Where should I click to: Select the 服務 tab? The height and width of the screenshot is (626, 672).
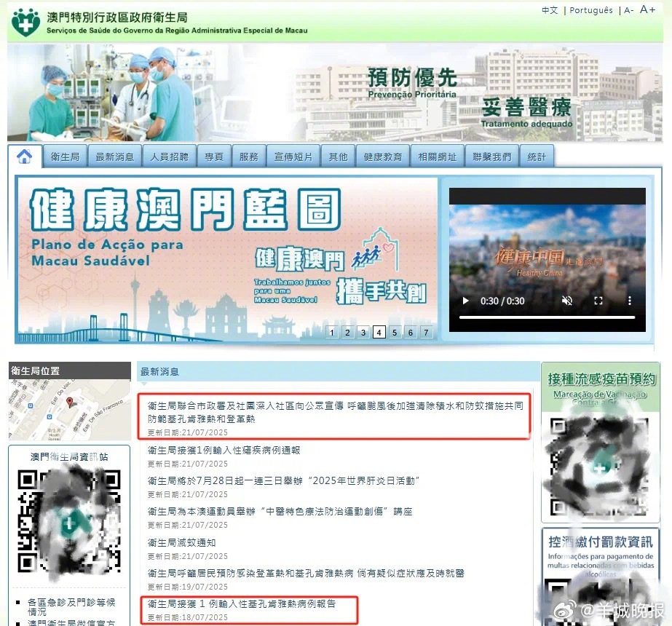click(x=250, y=155)
